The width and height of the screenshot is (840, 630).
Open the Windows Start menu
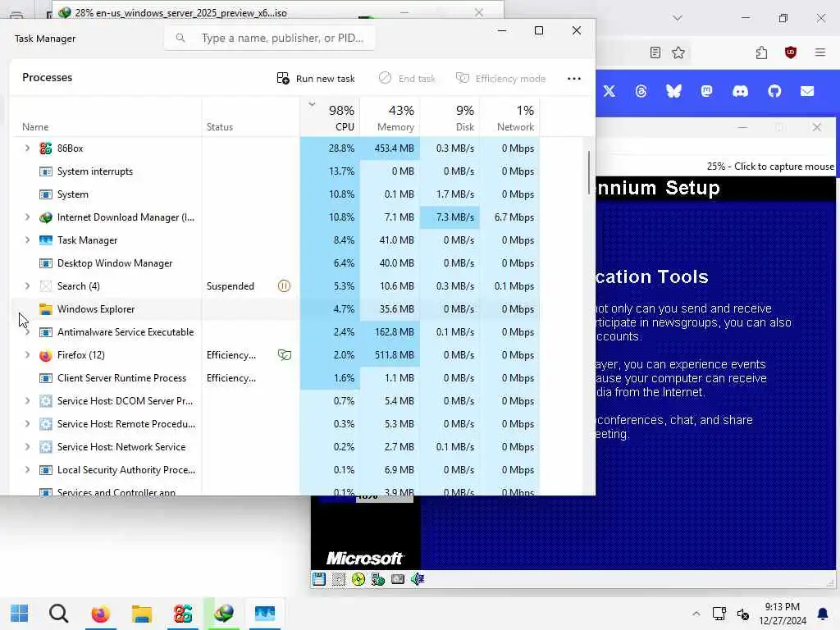tap(20, 614)
